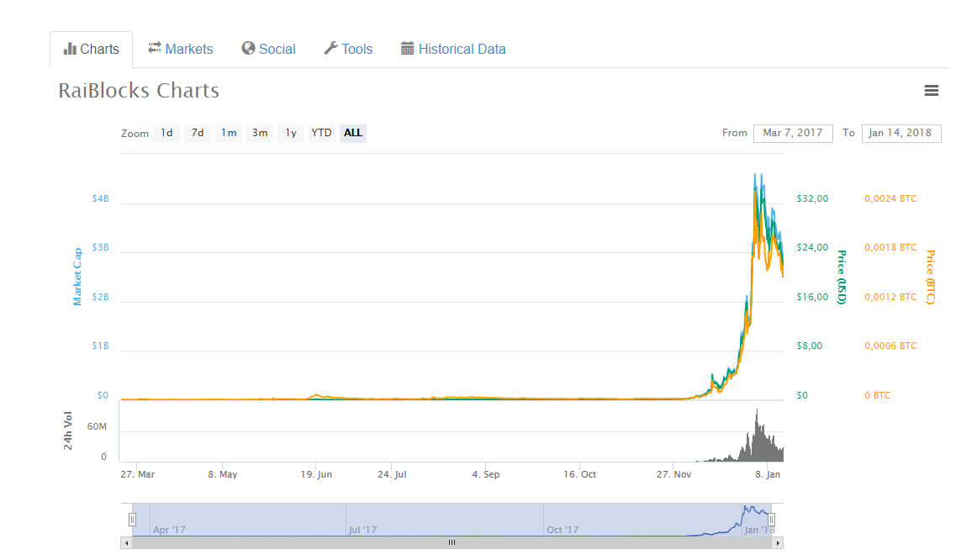The height and width of the screenshot is (560, 961).
Task: Click the $32,00 price axis label
Action: [x=813, y=198]
